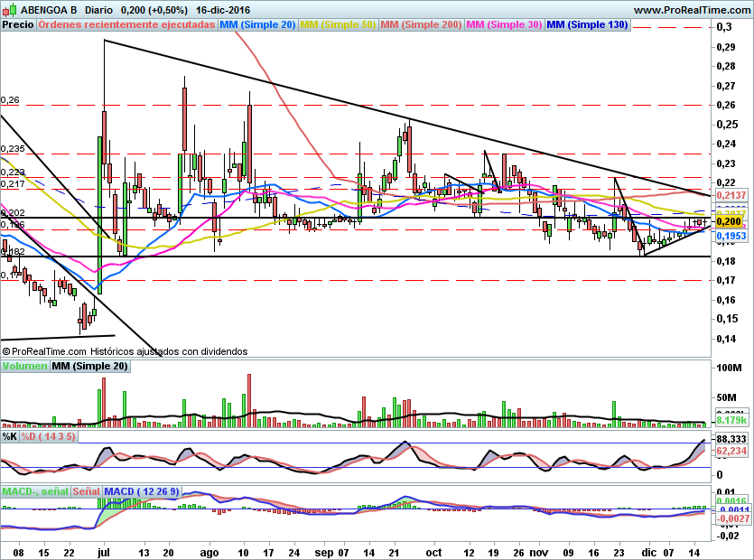
Task: Open the %D (14 3 5) label
Action: pyautogui.click(x=48, y=436)
